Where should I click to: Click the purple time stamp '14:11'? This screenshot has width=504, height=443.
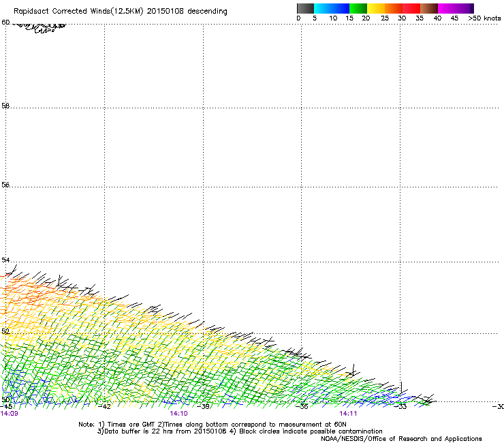(x=348, y=414)
